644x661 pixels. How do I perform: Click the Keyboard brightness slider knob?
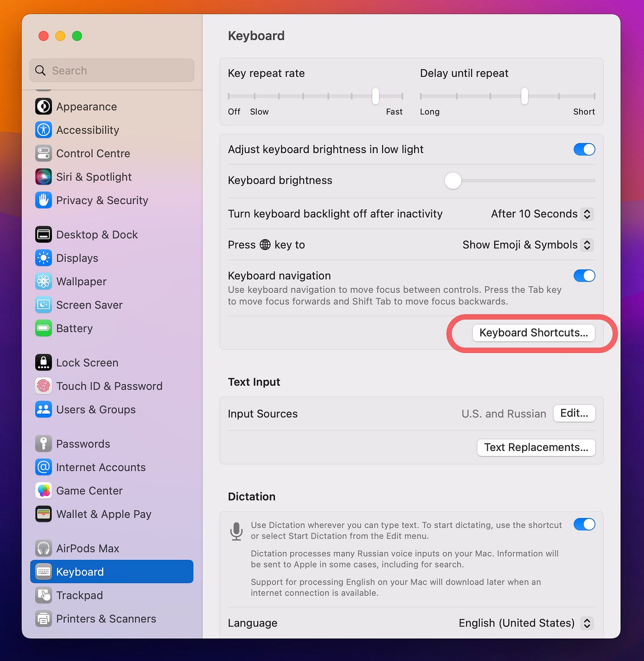(453, 181)
